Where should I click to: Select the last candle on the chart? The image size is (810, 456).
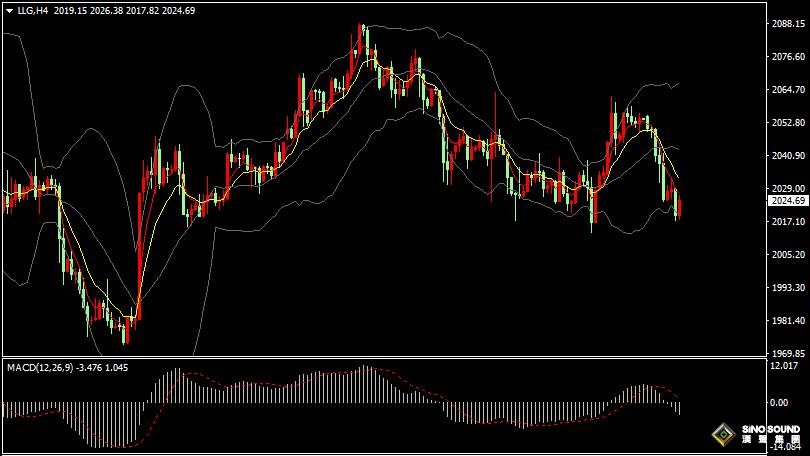679,206
